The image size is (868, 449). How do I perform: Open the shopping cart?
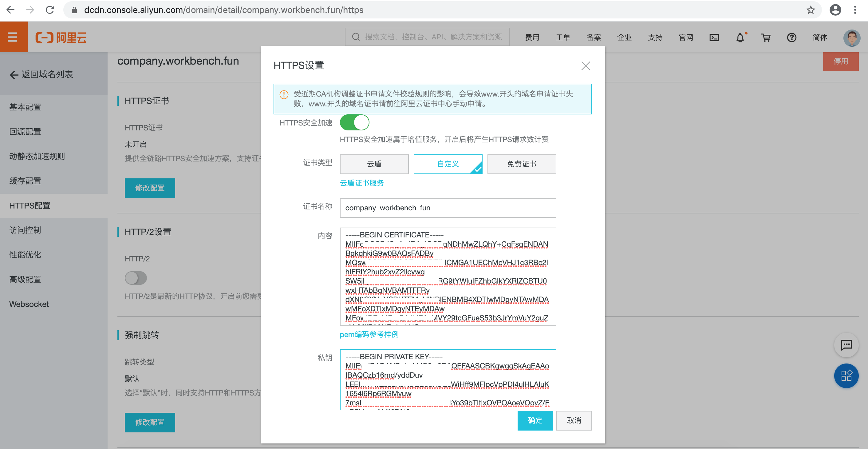point(766,38)
